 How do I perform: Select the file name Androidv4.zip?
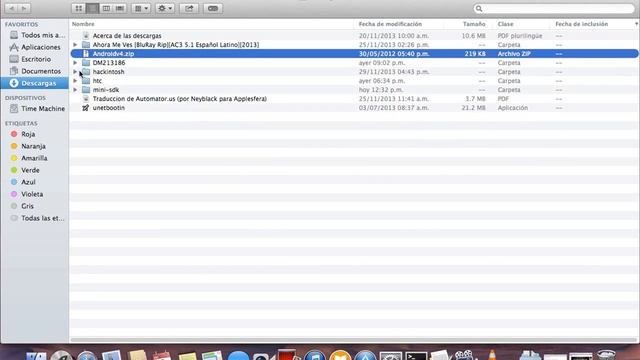coord(113,53)
